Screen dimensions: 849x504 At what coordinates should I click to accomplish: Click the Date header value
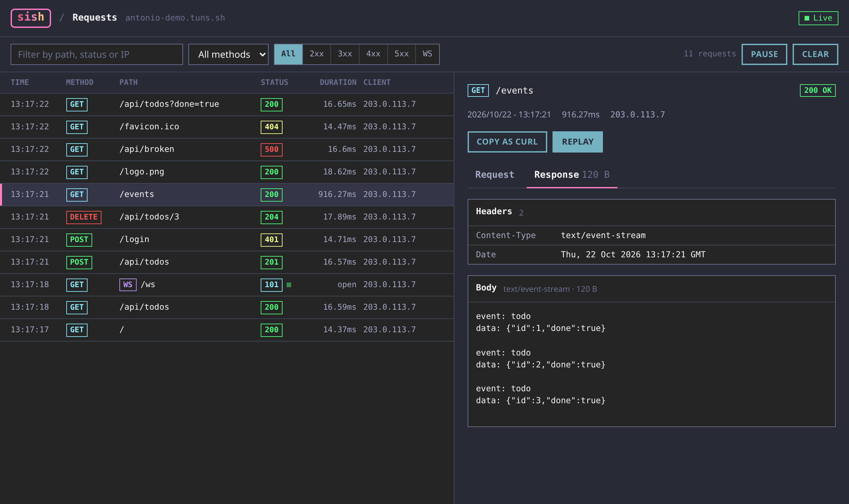(633, 255)
